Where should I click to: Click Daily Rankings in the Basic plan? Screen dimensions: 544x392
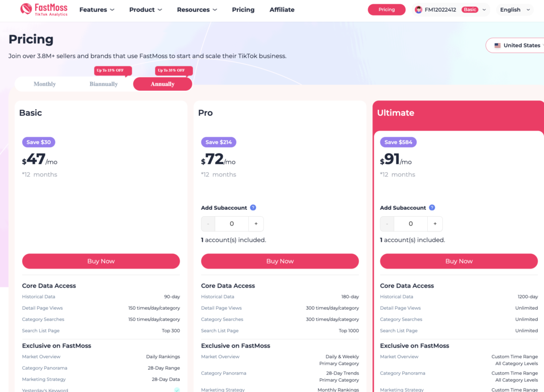163,356
